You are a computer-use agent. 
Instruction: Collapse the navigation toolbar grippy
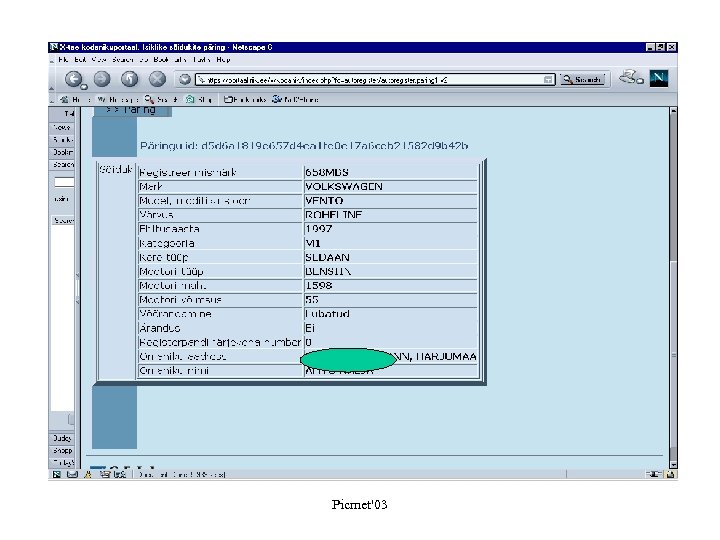52,79
